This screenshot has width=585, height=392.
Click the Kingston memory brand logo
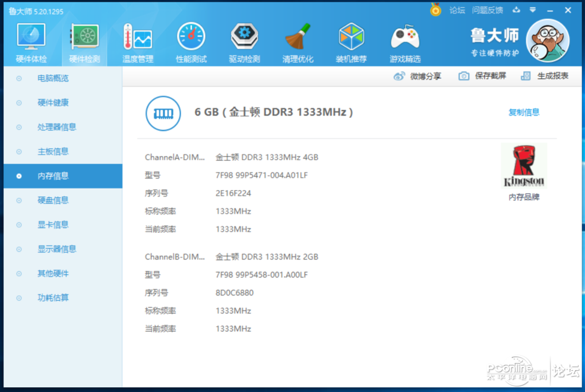(524, 166)
